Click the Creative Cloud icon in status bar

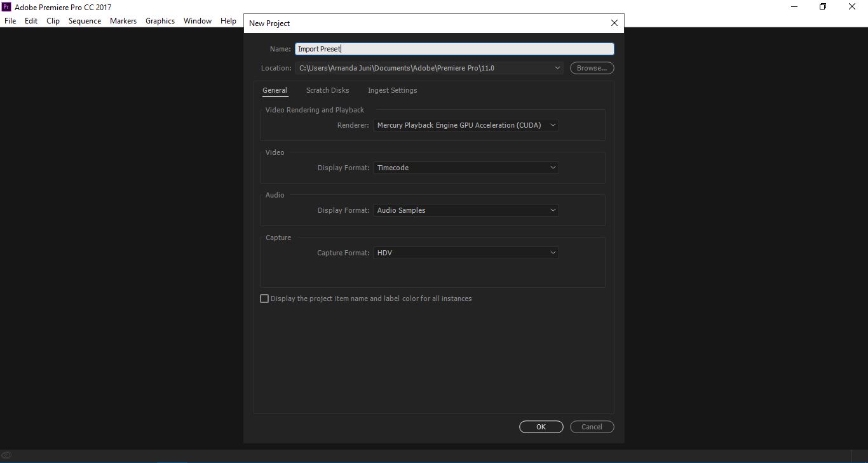pyautogui.click(x=7, y=455)
